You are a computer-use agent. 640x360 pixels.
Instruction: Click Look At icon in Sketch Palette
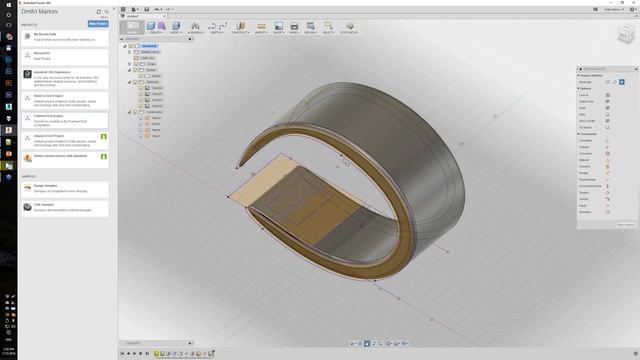click(x=607, y=95)
